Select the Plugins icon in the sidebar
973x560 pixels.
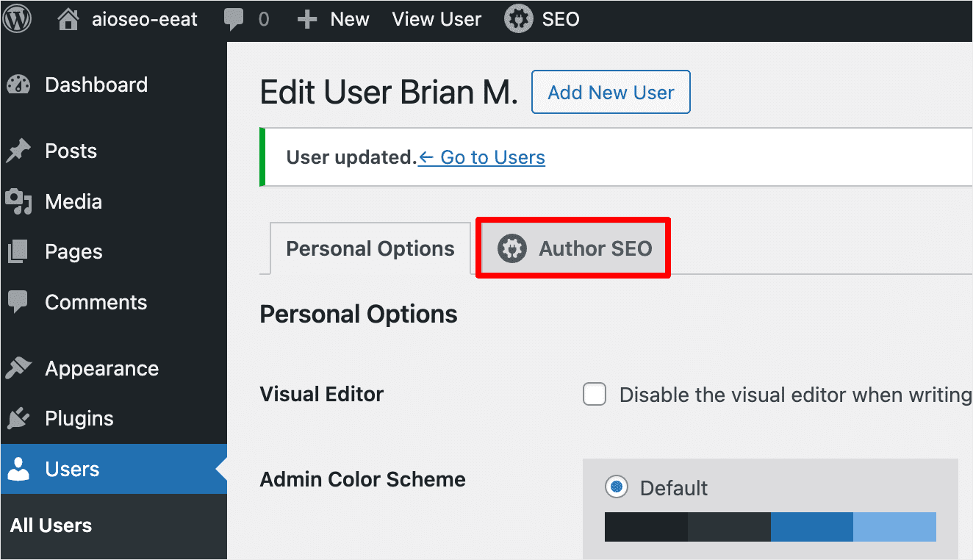[18, 418]
